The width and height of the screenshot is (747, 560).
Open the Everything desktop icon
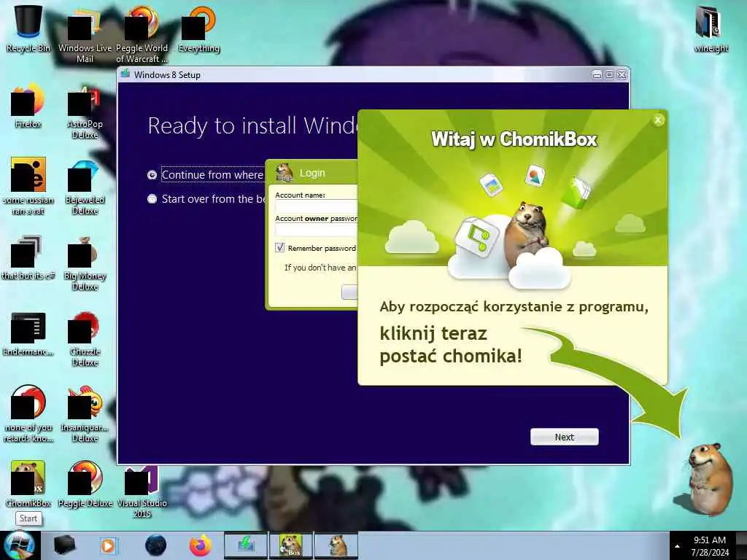(198, 29)
